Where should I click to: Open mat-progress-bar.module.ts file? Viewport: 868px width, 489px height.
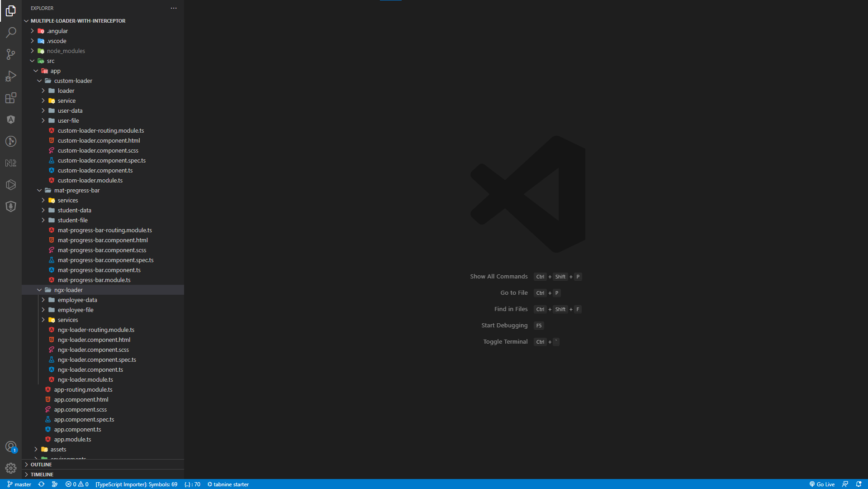click(x=103, y=280)
